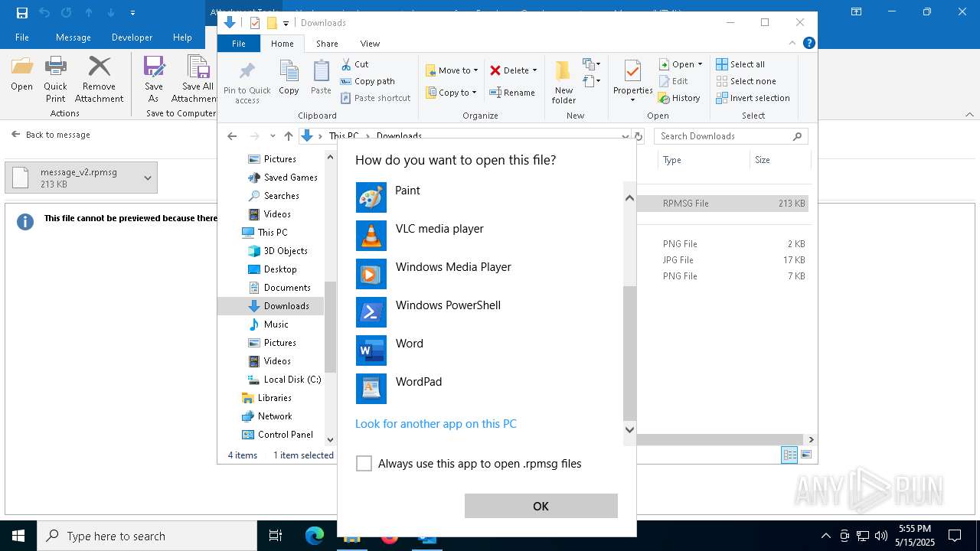
Task: Click the Copy icon in Explorer ribbon
Action: [289, 78]
